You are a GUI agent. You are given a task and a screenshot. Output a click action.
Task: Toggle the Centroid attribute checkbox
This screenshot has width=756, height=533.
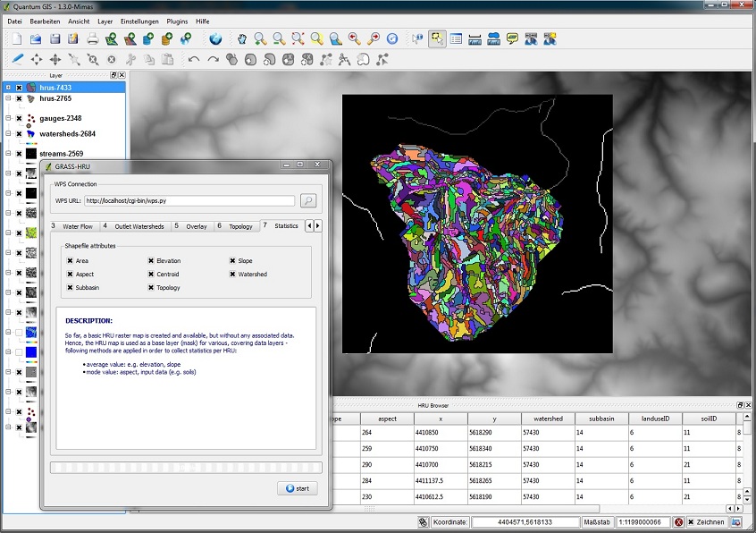151,275
